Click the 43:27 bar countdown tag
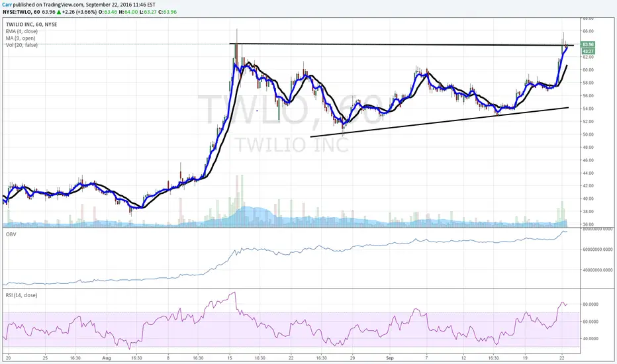This screenshot has height=364, width=617. [588, 51]
